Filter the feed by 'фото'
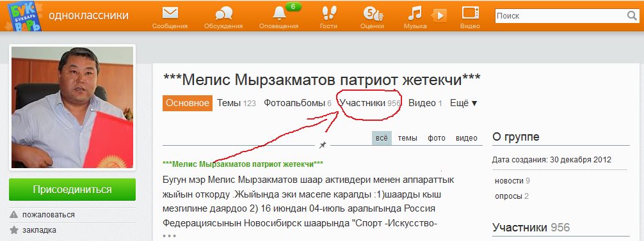 436,138
